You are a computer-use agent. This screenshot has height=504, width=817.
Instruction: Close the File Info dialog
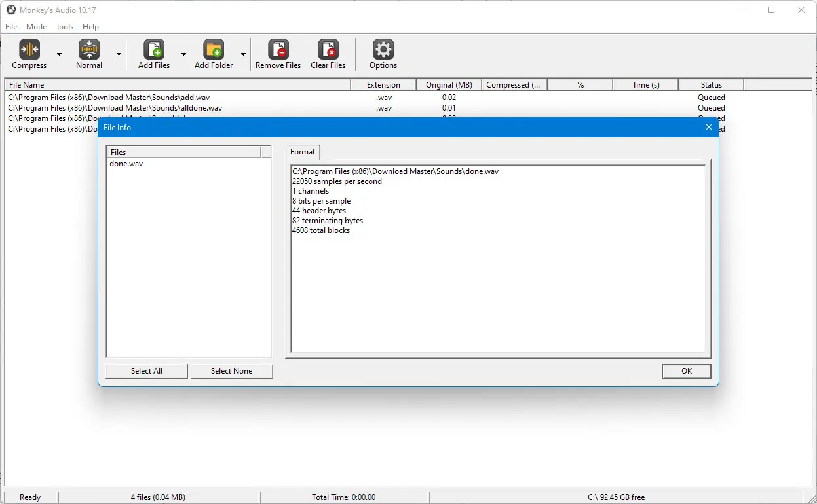[709, 128]
